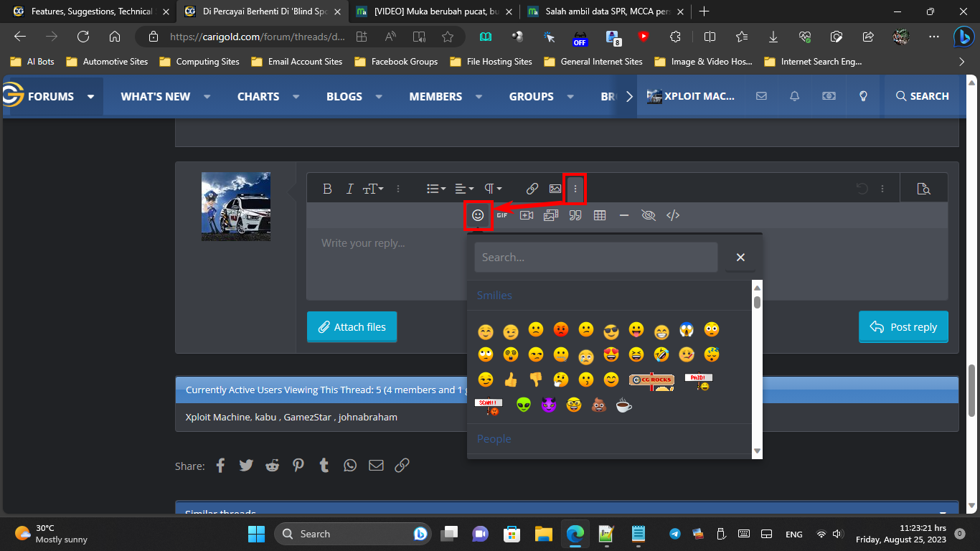Pick the green alien emoji
Screen dimensions: 980x551
coord(524,405)
